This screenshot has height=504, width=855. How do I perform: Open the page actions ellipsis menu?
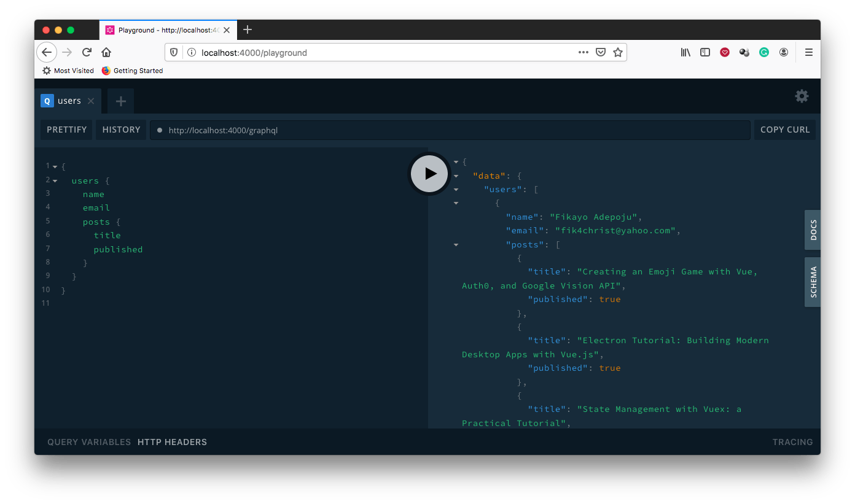pyautogui.click(x=583, y=52)
